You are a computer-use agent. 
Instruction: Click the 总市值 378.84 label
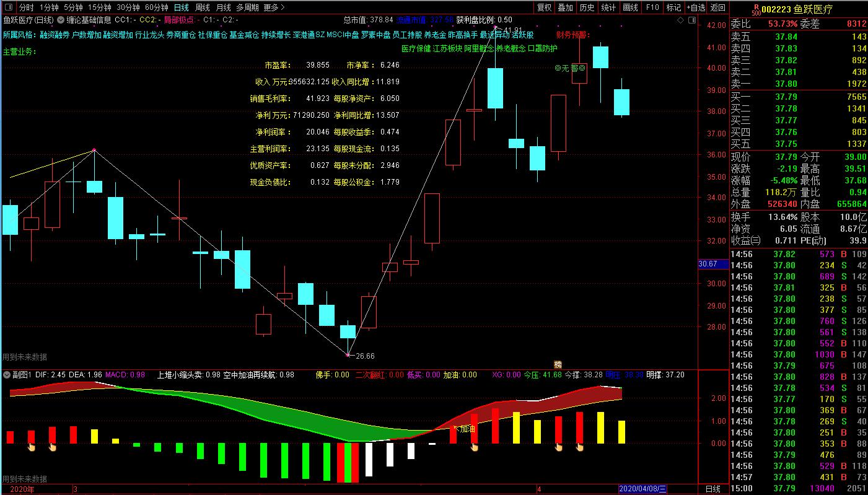[x=368, y=19]
